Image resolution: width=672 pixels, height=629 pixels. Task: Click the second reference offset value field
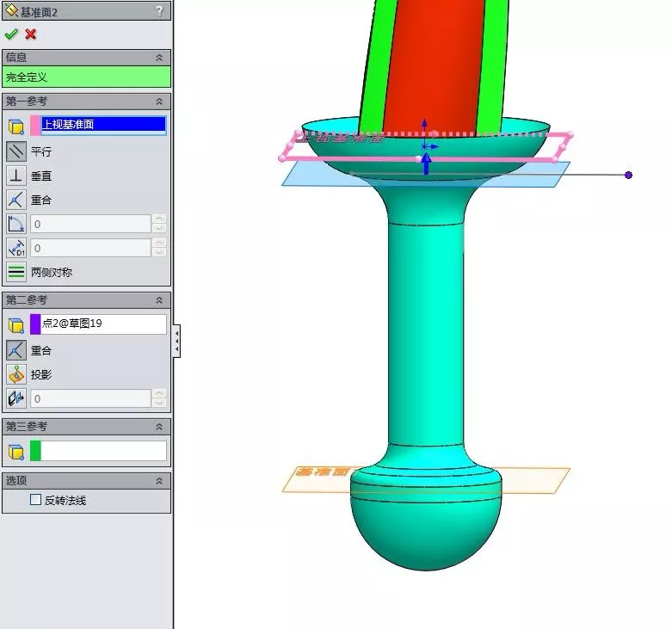90,399
